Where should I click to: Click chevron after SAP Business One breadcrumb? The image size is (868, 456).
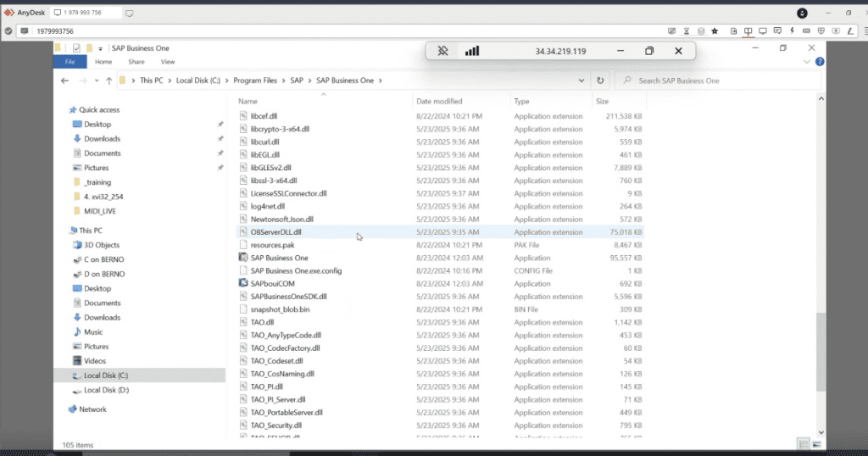pos(381,81)
